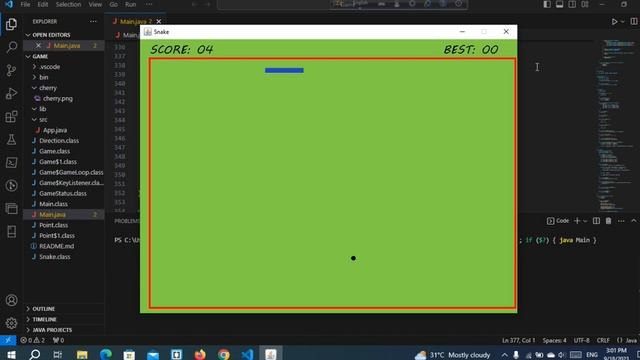Close Main.java in Open Editors list

point(38,45)
